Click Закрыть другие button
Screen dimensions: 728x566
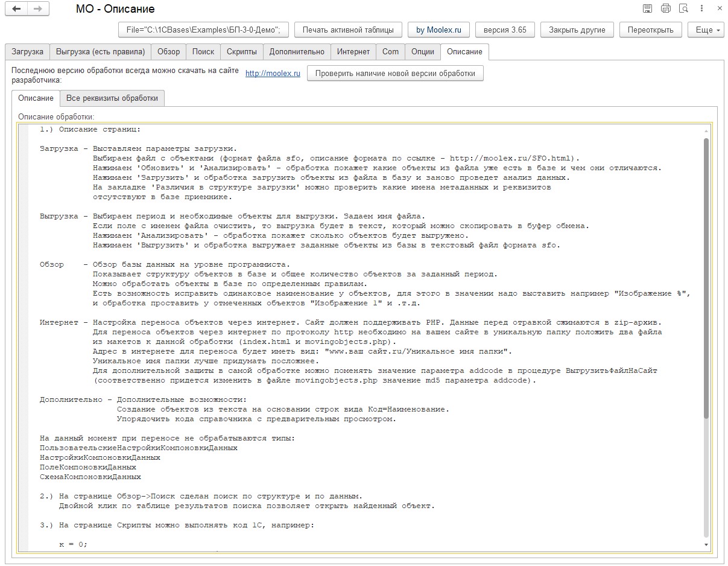click(577, 30)
